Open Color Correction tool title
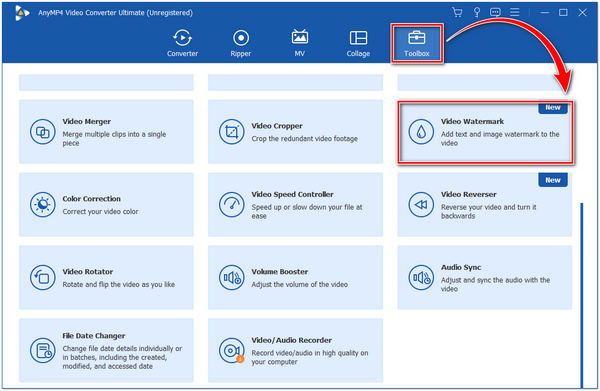The width and height of the screenshot is (600, 391). [91, 199]
